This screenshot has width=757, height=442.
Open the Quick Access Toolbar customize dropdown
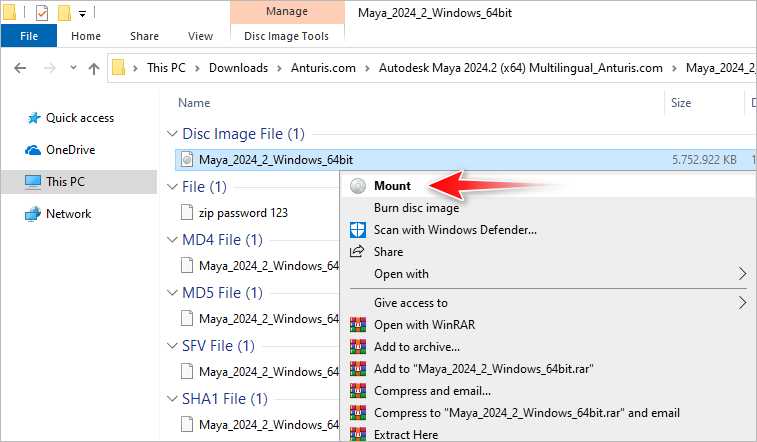click(x=82, y=14)
